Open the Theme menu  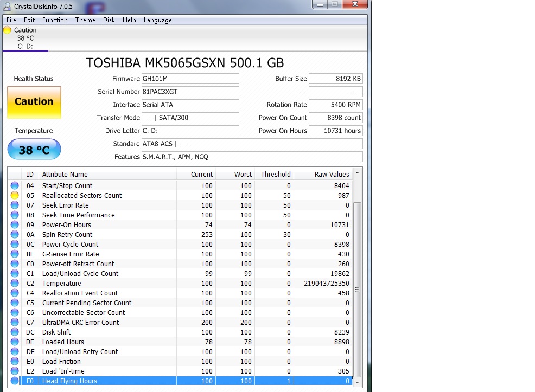[85, 20]
